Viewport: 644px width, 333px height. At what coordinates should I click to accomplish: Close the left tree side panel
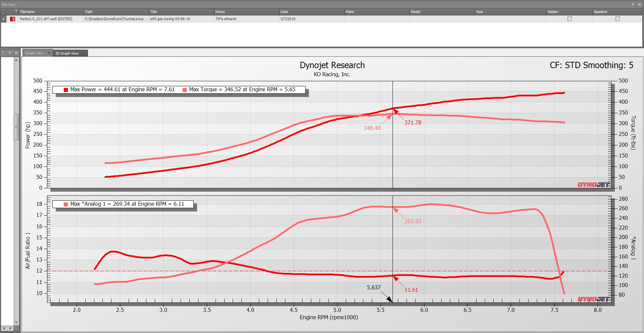16,53
